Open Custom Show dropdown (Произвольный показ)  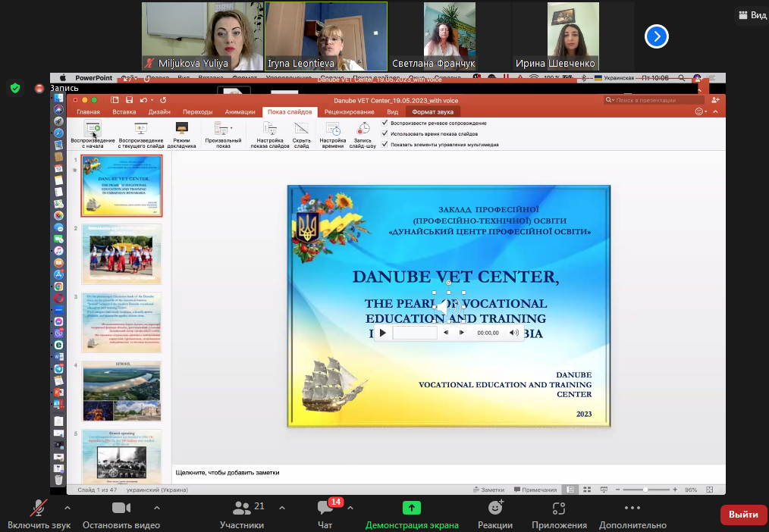[x=223, y=129]
